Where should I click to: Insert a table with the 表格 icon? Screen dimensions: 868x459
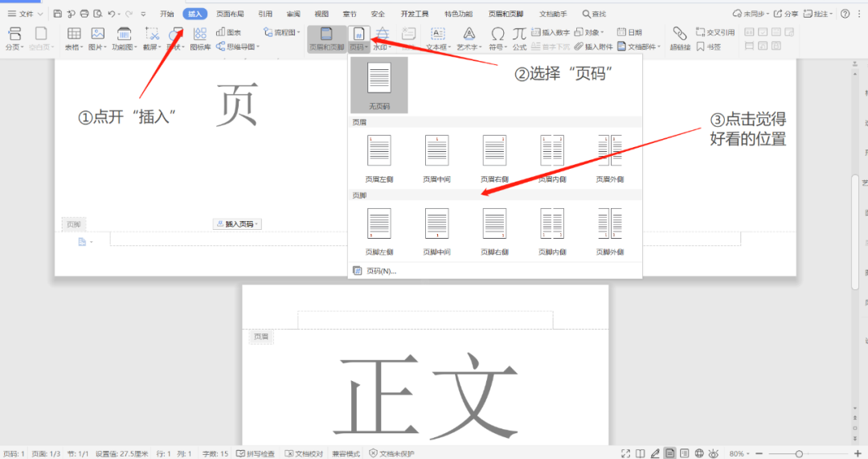(x=74, y=39)
